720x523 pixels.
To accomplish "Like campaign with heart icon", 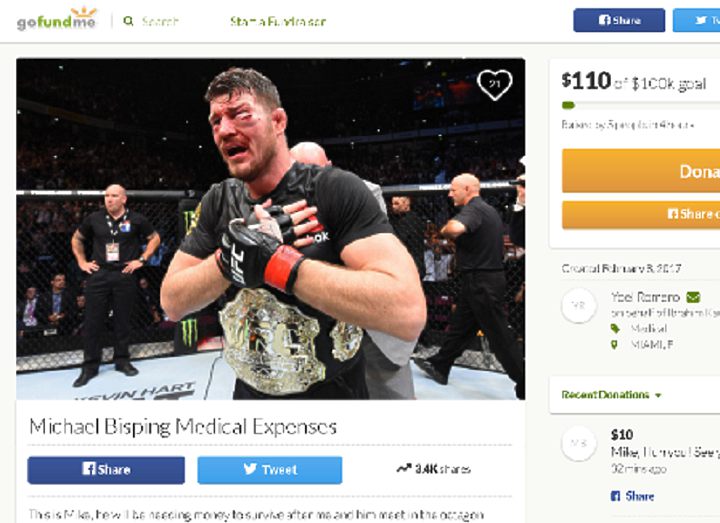I will pyautogui.click(x=494, y=86).
